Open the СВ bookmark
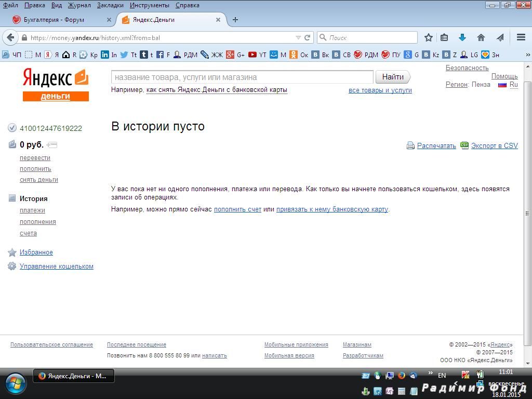Image resolution: width=532 pixels, height=399 pixels. (x=341, y=55)
